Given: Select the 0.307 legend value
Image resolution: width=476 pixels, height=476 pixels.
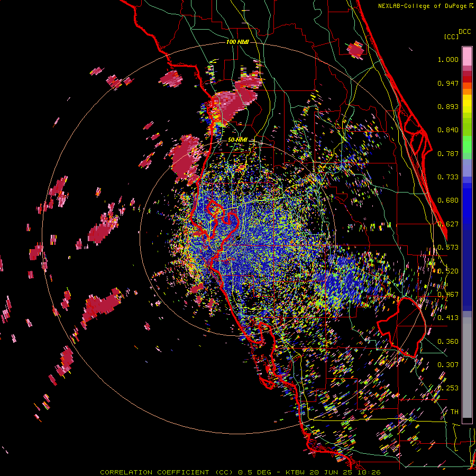Looking at the screenshot, I should (x=448, y=365).
